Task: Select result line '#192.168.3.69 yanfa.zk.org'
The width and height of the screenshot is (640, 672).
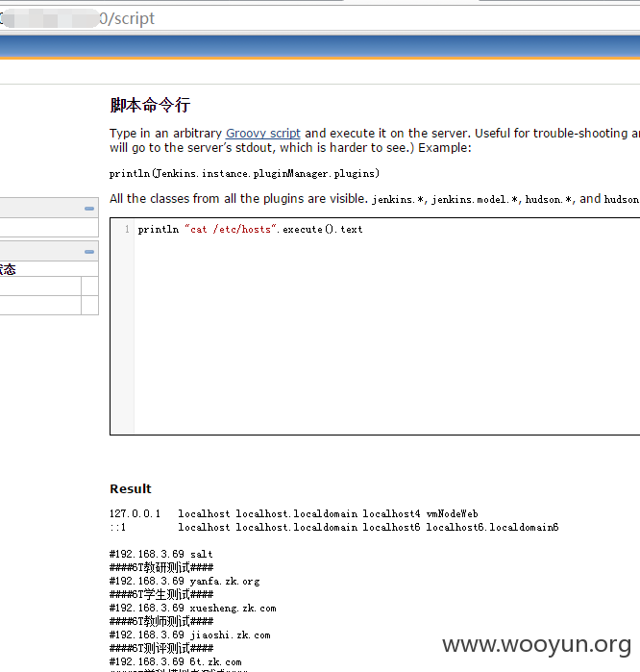Action: coord(185,581)
